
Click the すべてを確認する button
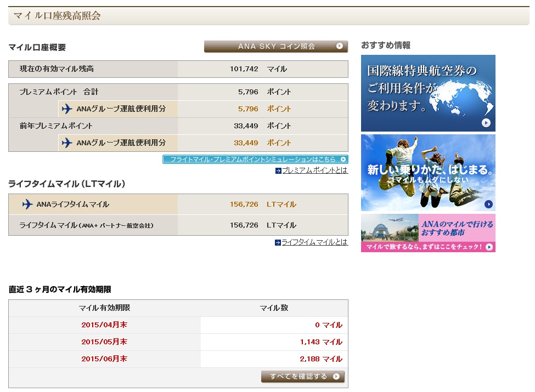[x=303, y=376]
